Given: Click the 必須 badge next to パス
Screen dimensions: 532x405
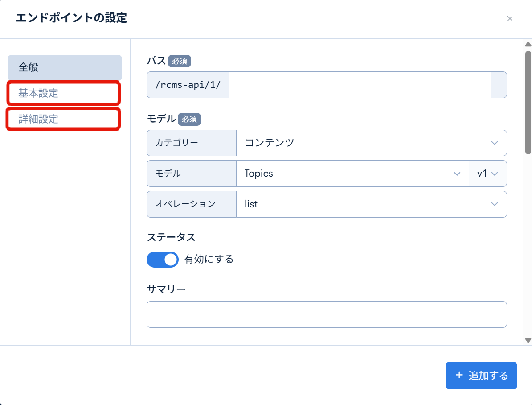Looking at the screenshot, I should pos(180,61).
